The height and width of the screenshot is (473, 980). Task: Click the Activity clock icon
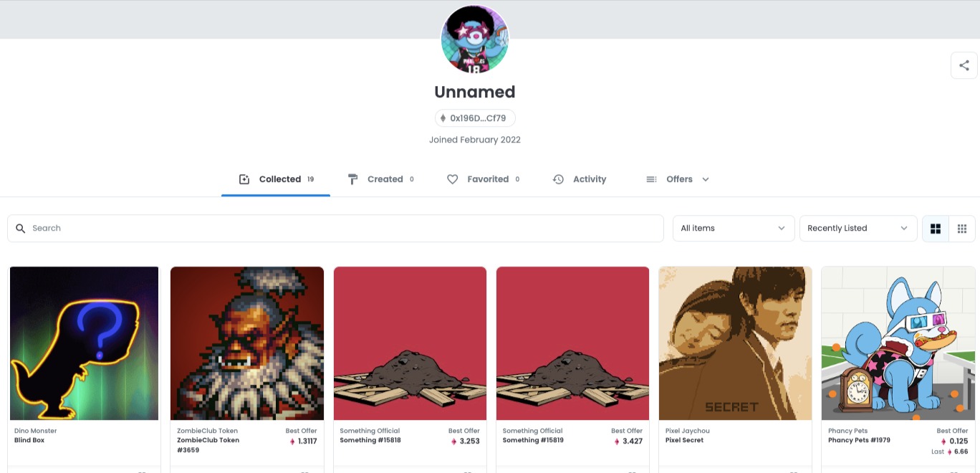[558, 179]
